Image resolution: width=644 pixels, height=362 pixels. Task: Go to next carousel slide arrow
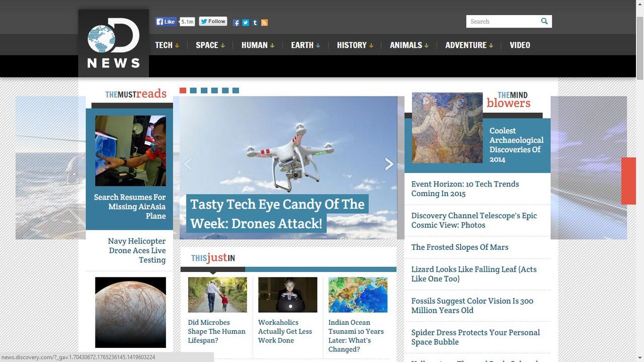(x=389, y=164)
